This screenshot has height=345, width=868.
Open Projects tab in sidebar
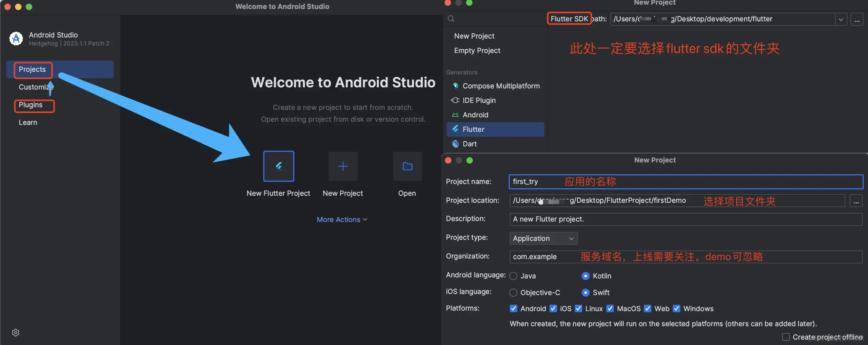[x=60, y=69]
